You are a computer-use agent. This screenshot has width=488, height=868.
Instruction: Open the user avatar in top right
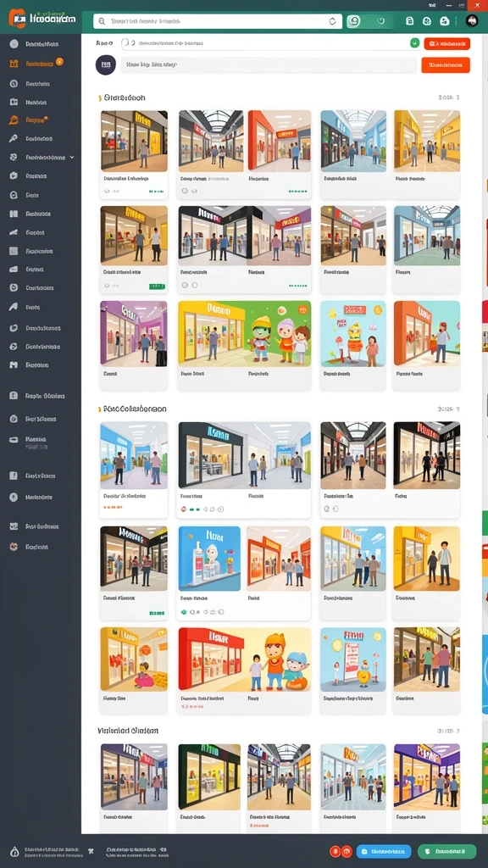click(471, 21)
